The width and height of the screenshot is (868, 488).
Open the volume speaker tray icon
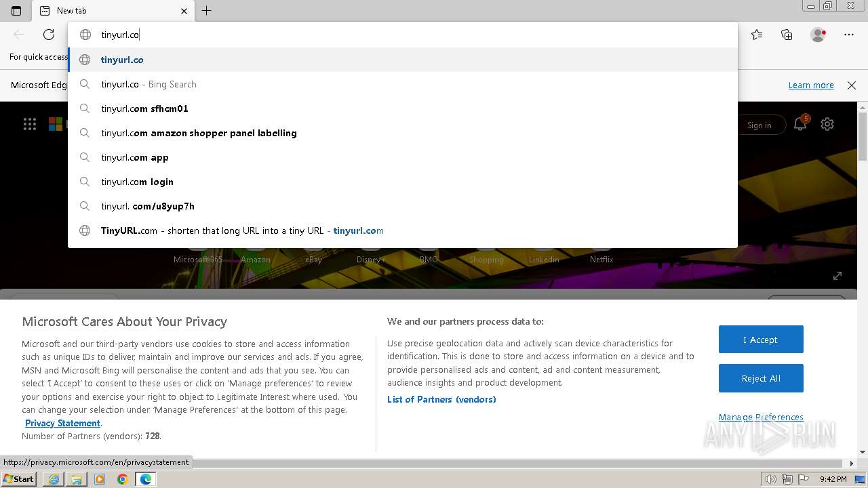click(x=770, y=479)
